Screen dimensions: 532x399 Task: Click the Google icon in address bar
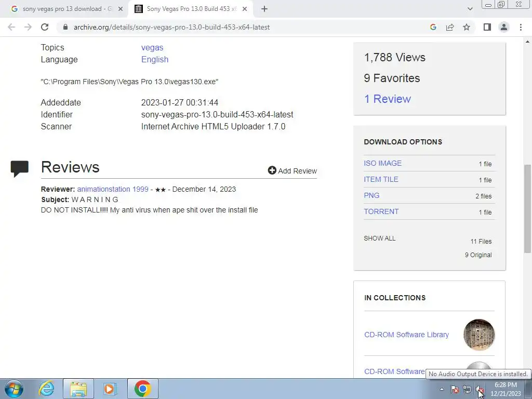pyautogui.click(x=433, y=27)
